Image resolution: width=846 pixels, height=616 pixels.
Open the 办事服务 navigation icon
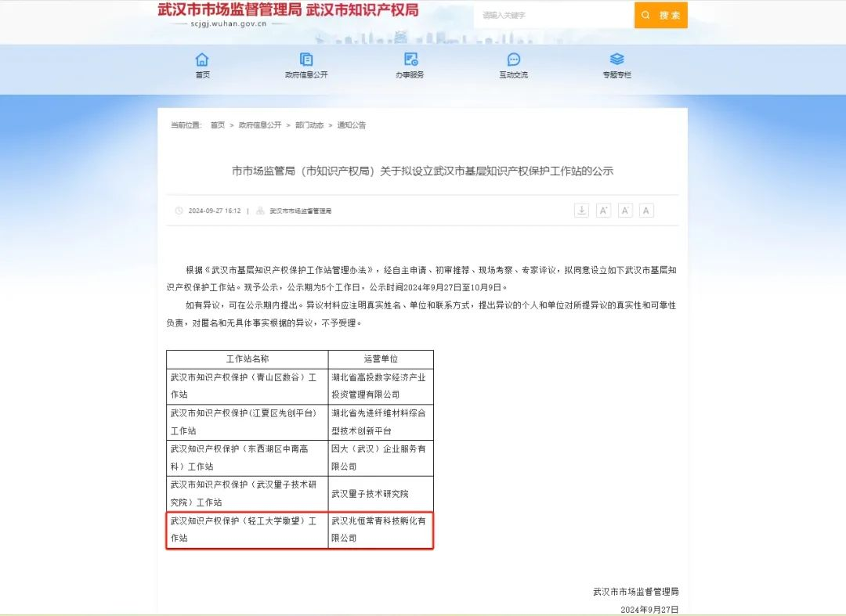pos(410,59)
